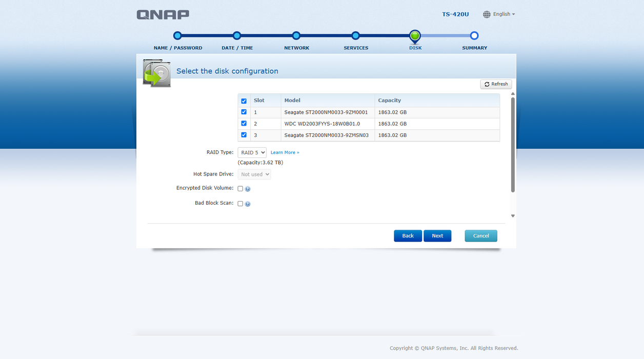Click the Summary step circle
The height and width of the screenshot is (359, 644).
pyautogui.click(x=474, y=35)
